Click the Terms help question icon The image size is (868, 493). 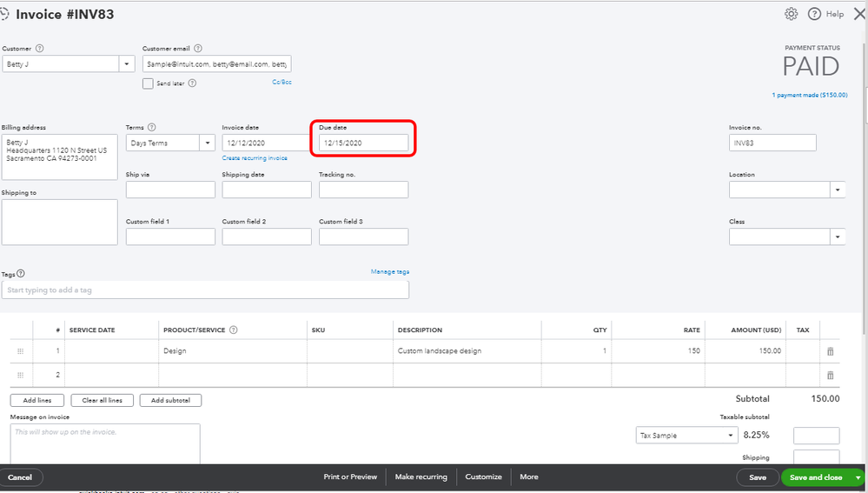point(152,127)
